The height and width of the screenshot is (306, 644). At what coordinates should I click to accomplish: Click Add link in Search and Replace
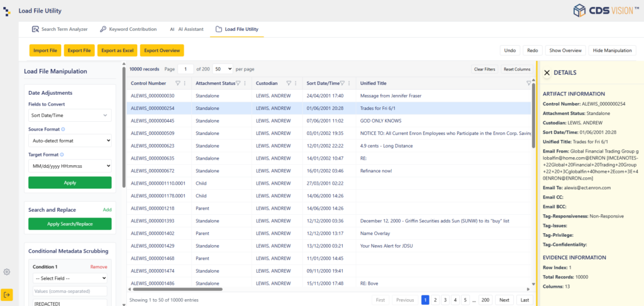coord(107,210)
